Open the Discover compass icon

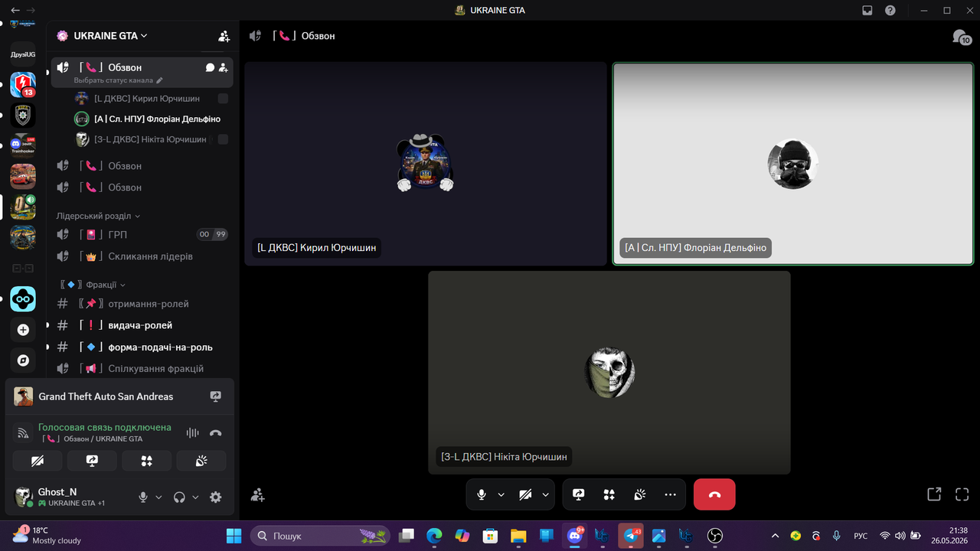[23, 360]
